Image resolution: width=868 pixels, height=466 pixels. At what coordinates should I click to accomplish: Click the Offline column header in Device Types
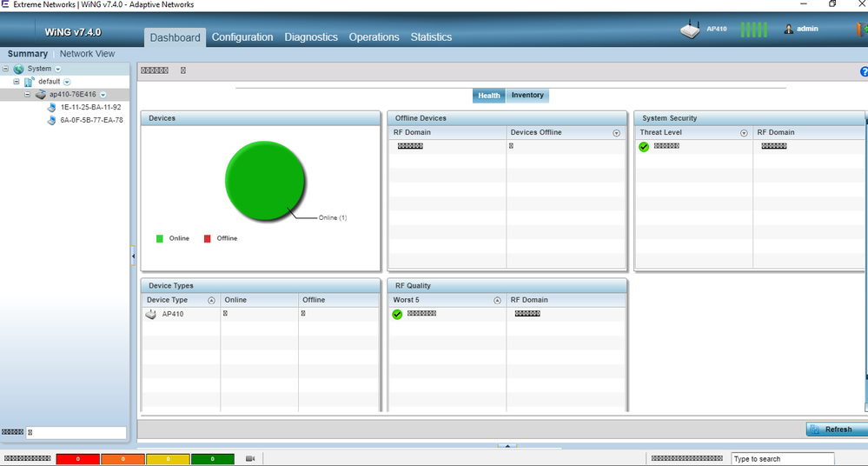[x=314, y=300]
